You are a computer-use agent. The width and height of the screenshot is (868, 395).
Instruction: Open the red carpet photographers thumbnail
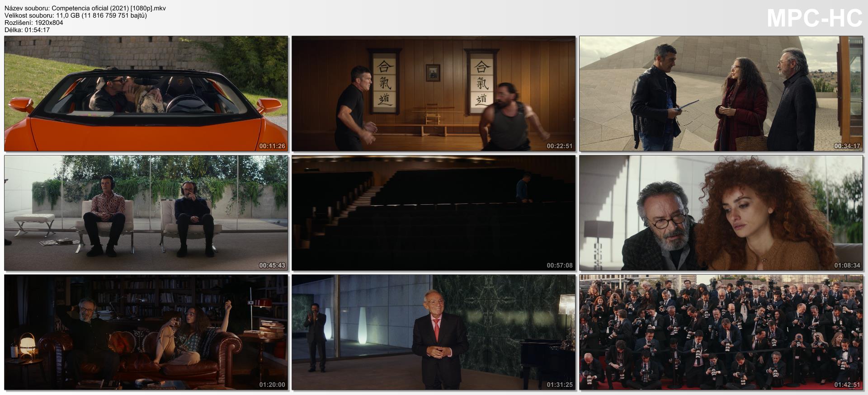click(721, 332)
